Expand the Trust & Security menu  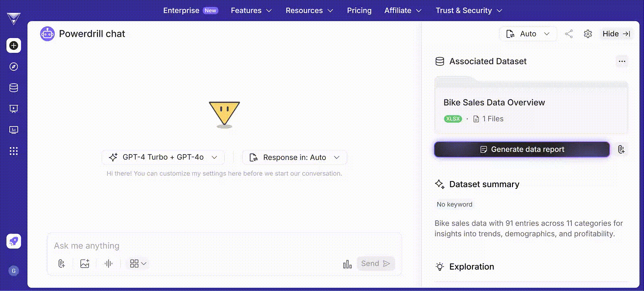pyautogui.click(x=469, y=11)
